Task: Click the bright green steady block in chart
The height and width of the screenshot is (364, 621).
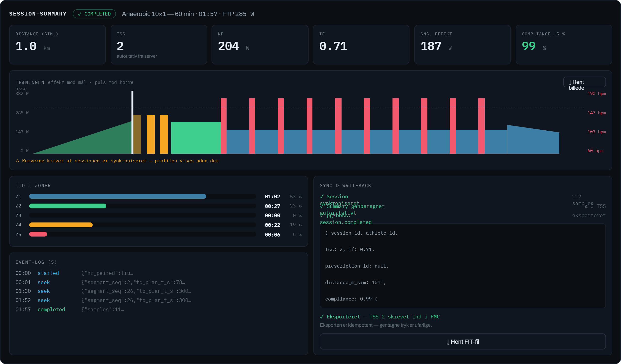Action: click(196, 138)
